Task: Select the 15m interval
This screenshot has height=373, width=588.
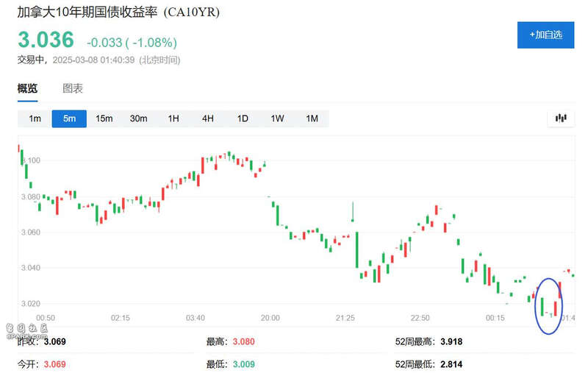Action: 104,118
